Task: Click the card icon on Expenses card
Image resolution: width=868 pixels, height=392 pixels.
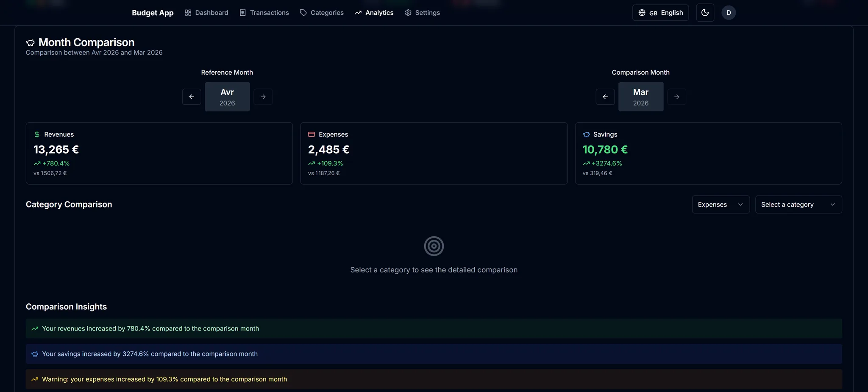Action: pyautogui.click(x=312, y=134)
